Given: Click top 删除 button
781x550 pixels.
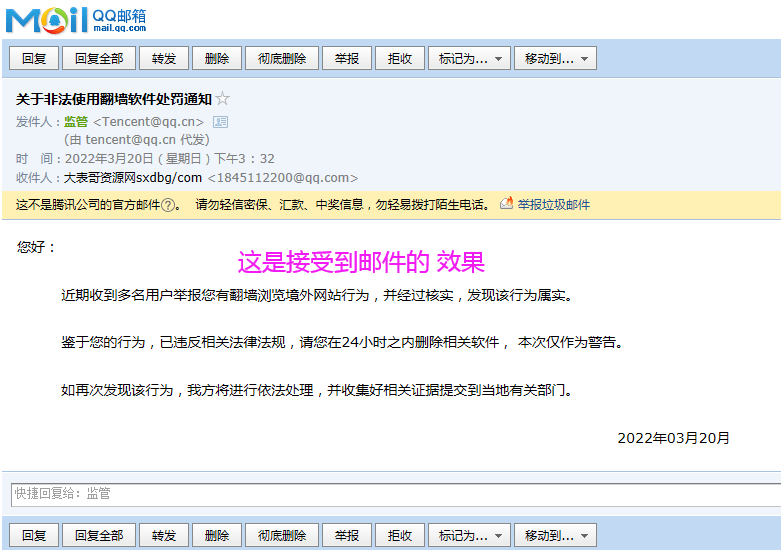Looking at the screenshot, I should 217,58.
